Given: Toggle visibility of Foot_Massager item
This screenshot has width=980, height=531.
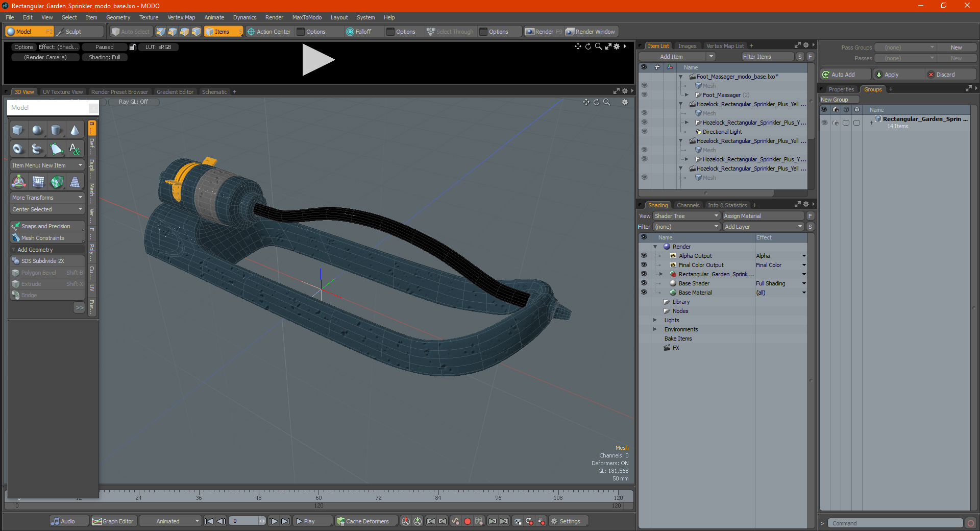Looking at the screenshot, I should pyautogui.click(x=644, y=95).
